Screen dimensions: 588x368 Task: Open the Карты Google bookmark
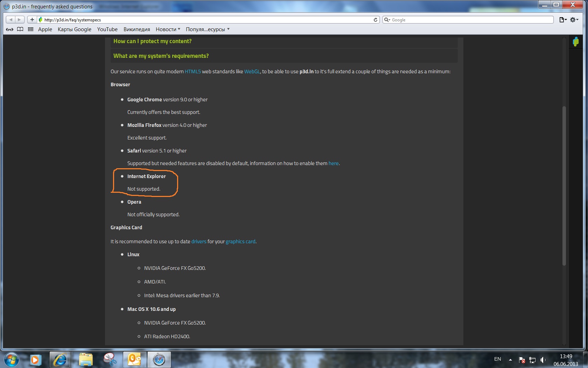pos(75,29)
